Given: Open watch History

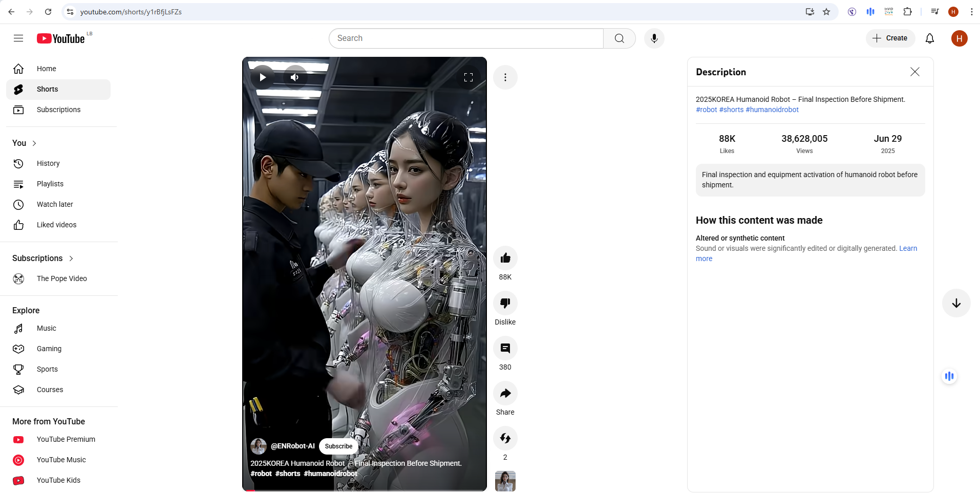Looking at the screenshot, I should click(58, 163).
